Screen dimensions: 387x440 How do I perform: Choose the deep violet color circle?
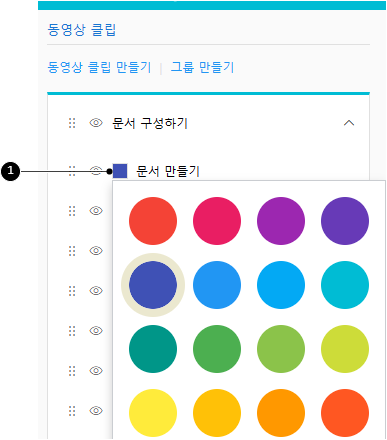[345, 221]
